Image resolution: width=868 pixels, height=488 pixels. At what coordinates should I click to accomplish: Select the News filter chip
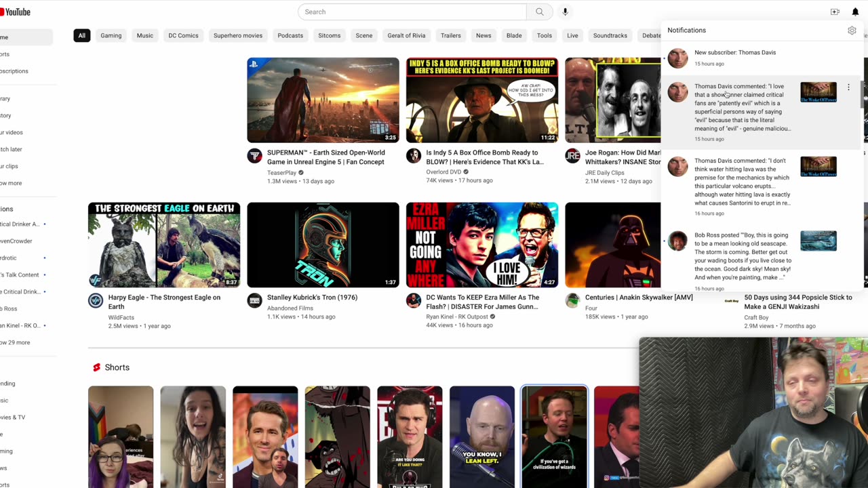(484, 35)
